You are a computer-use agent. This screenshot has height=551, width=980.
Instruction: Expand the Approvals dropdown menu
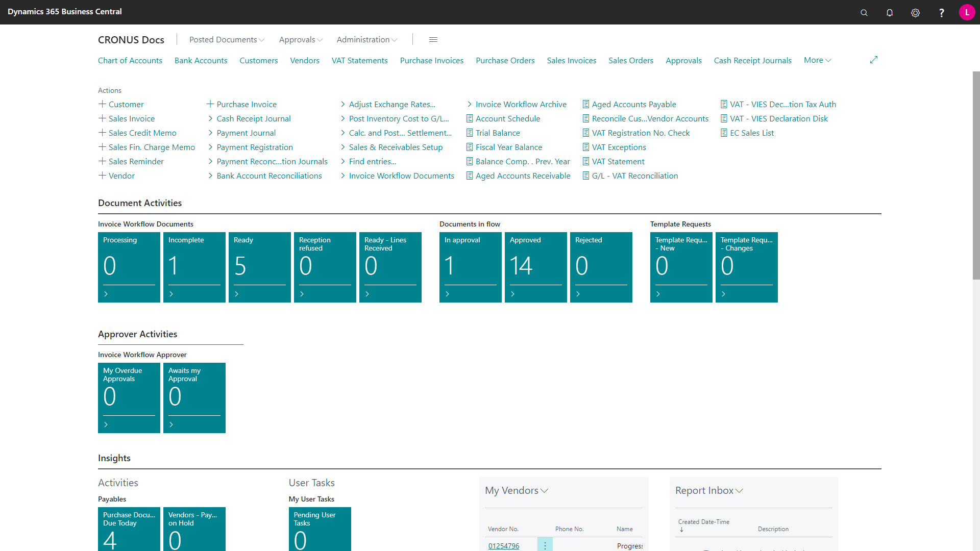(x=299, y=39)
